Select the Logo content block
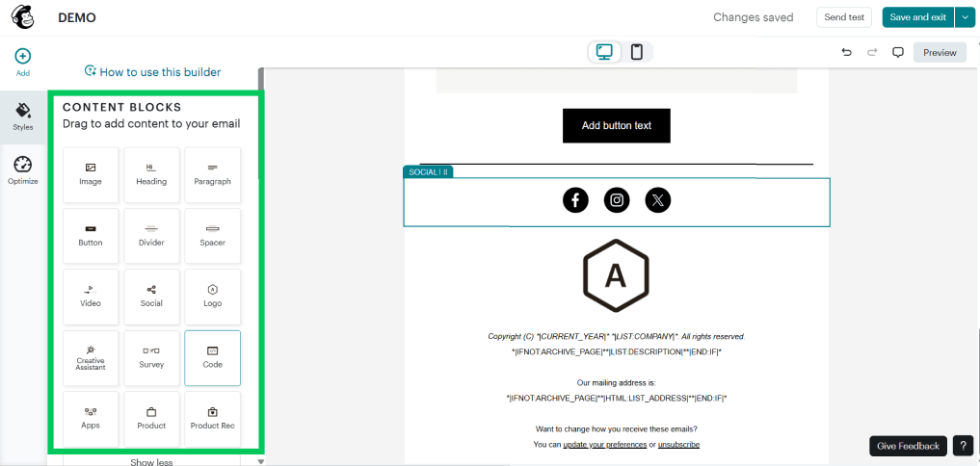 pos(213,297)
